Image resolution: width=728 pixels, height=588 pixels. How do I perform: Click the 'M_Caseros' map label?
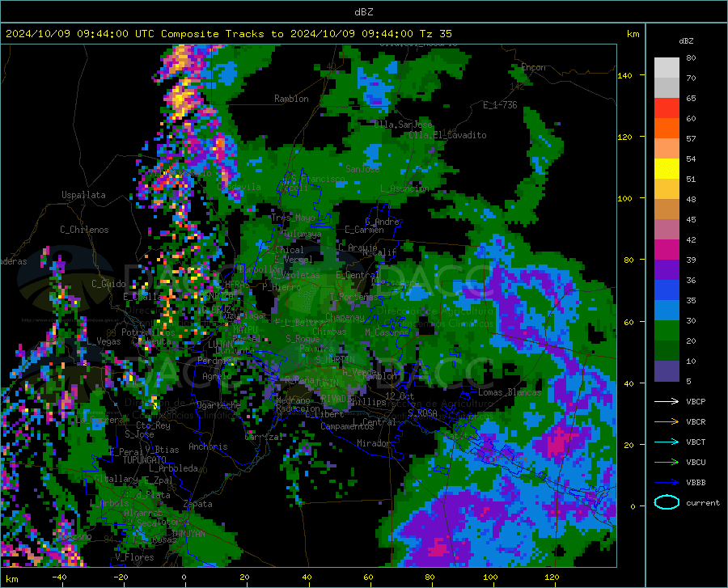[x=387, y=332]
